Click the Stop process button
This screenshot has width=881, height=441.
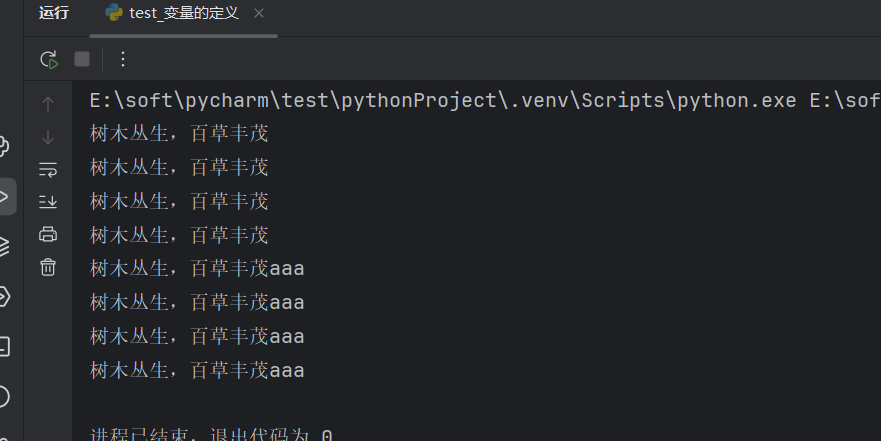pos(82,59)
